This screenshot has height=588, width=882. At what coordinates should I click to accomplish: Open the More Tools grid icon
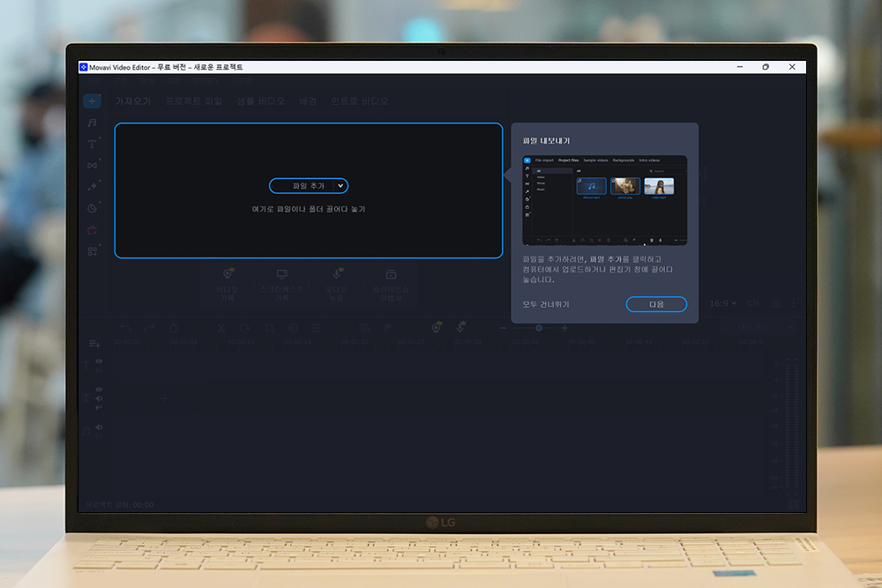click(93, 251)
